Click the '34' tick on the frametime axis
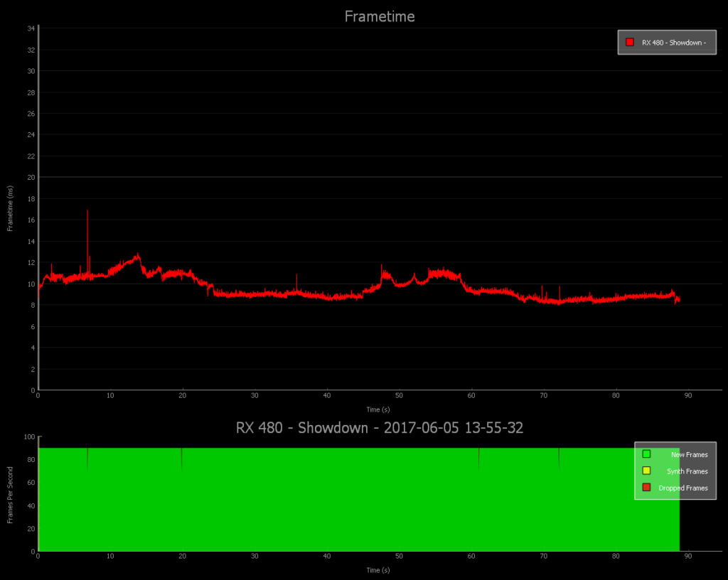Screen dimensions: 728x580 pyautogui.click(x=31, y=28)
